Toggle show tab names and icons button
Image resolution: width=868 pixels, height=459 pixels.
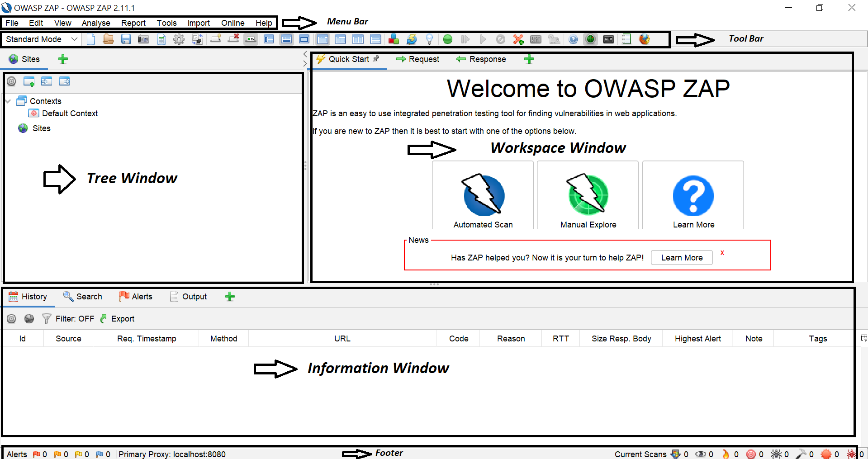251,39
